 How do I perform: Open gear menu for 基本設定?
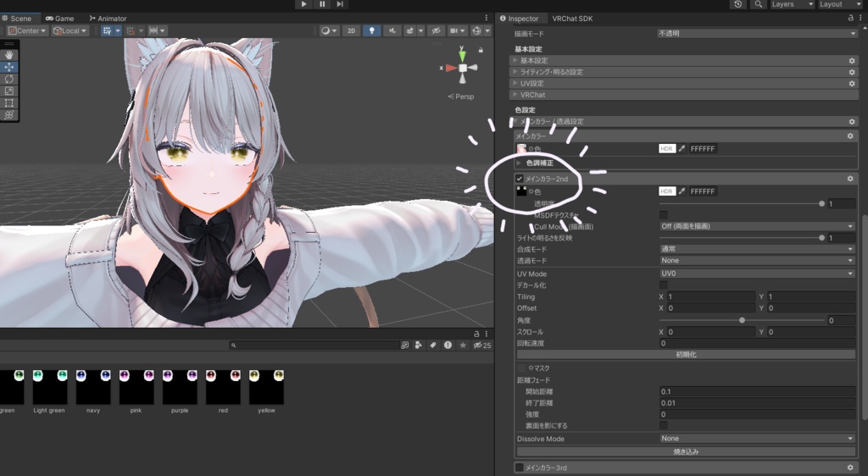coord(852,61)
